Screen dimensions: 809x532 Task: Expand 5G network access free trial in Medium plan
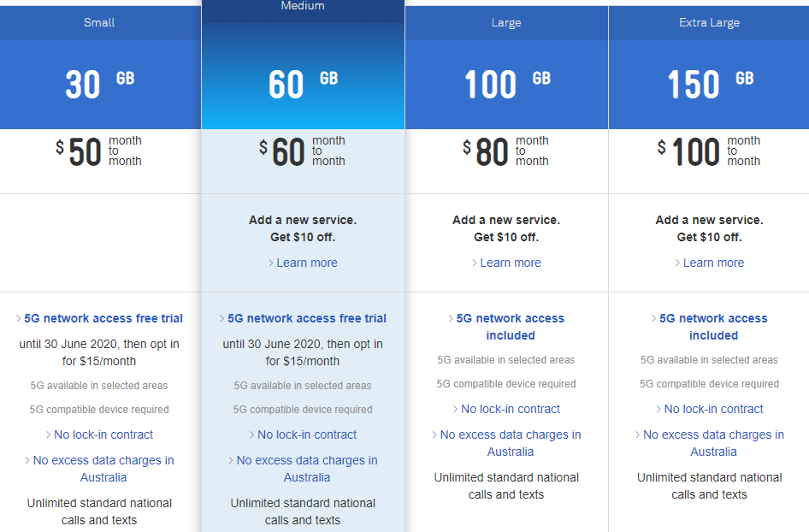coord(306,318)
